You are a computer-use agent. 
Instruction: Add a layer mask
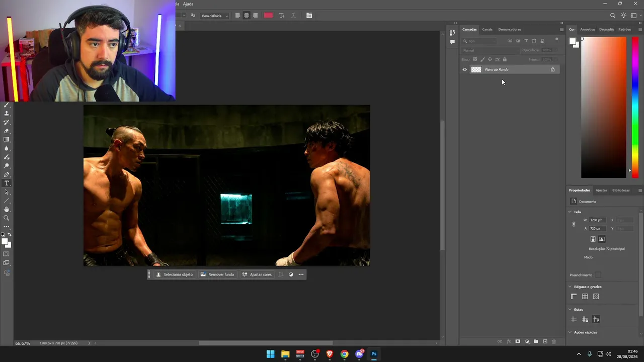[x=518, y=341]
